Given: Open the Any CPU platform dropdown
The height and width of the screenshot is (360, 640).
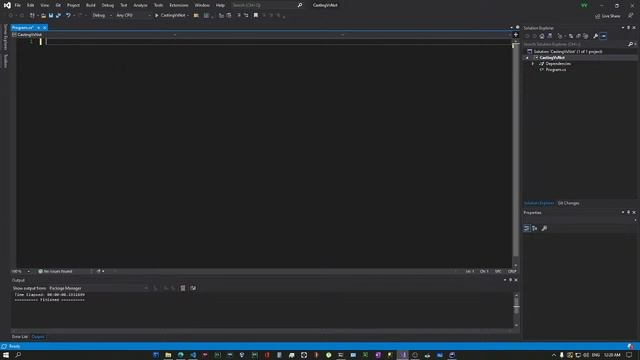Looking at the screenshot, I should pyautogui.click(x=133, y=16).
